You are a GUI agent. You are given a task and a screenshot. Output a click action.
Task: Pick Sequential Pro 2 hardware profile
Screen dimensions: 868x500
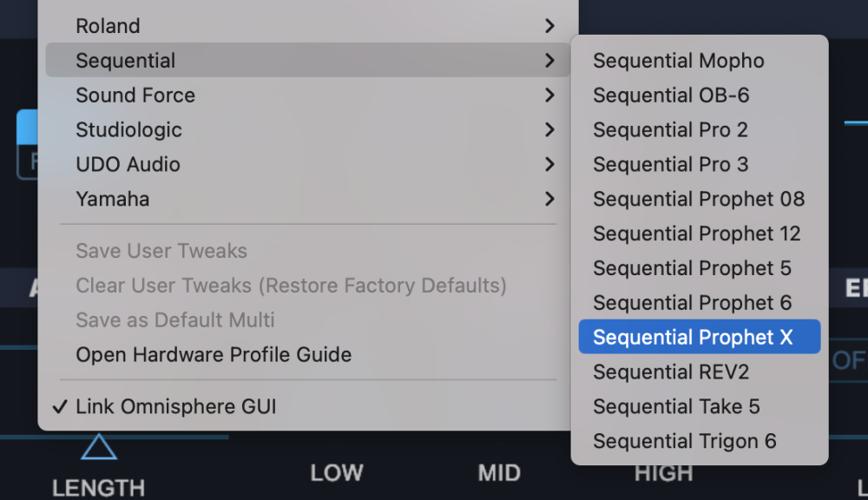pyautogui.click(x=670, y=130)
